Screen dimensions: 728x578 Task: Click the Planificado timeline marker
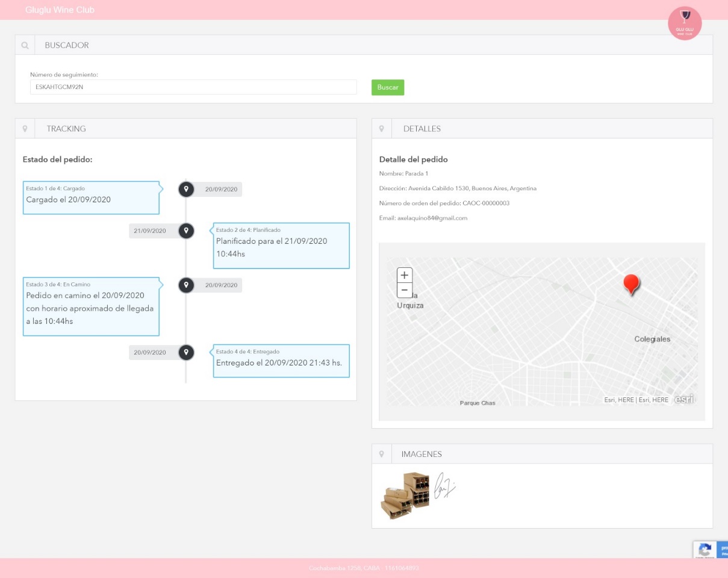coord(187,231)
